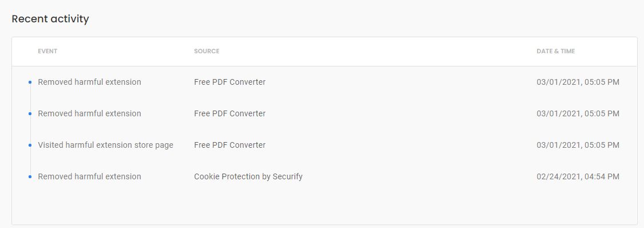644x228 pixels.
Task: Click the blue dot beside the topmost activity entry
Action: coord(30,82)
